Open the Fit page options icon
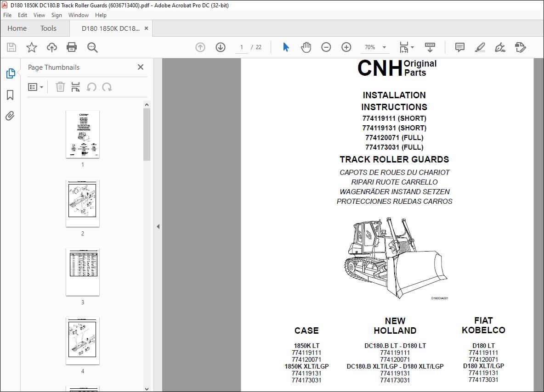This screenshot has width=544, height=392. [404, 47]
